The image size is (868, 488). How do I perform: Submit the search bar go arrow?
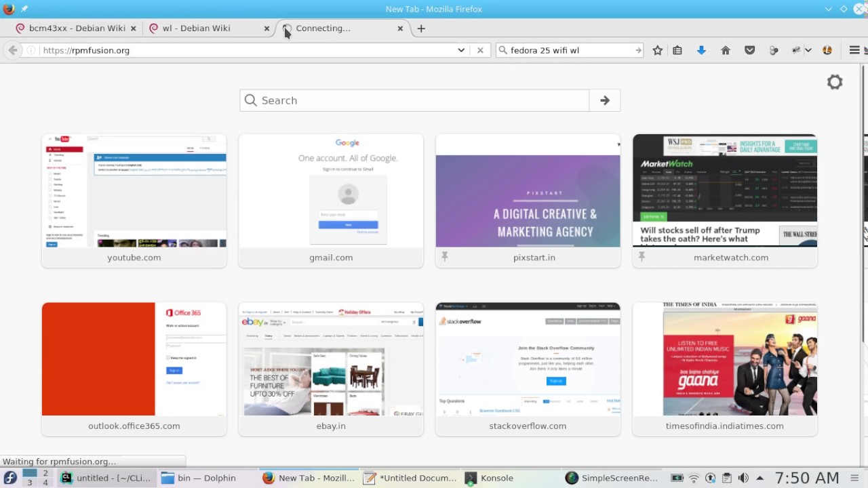pyautogui.click(x=637, y=50)
